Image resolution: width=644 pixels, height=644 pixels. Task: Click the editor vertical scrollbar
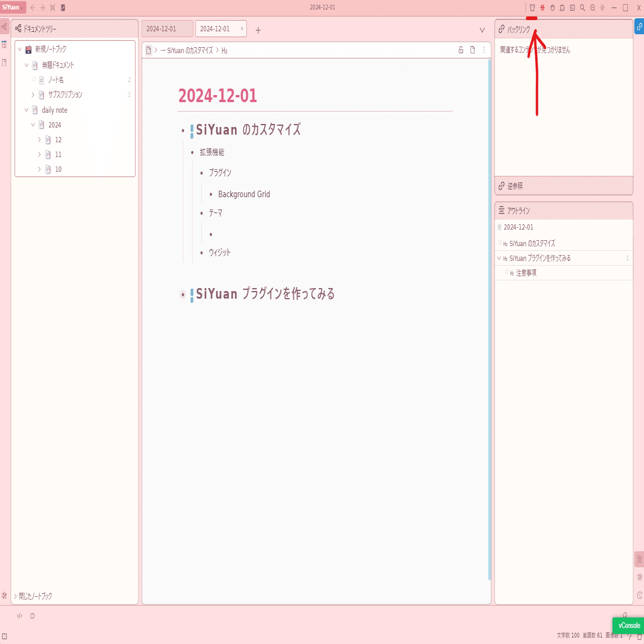coord(489,319)
